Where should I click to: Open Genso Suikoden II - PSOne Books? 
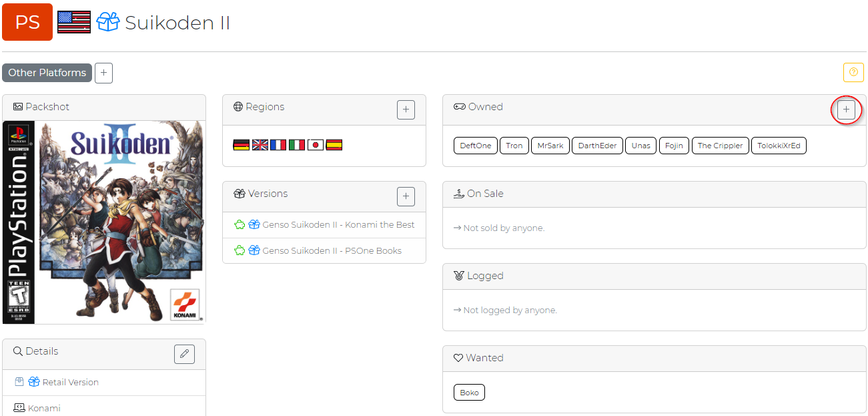[x=332, y=250]
